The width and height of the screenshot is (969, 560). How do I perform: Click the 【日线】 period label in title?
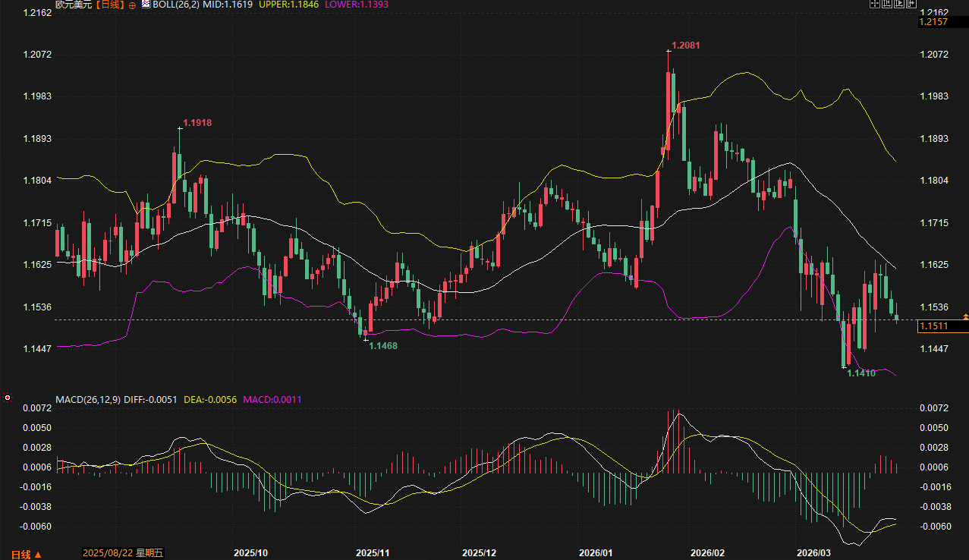click(109, 5)
